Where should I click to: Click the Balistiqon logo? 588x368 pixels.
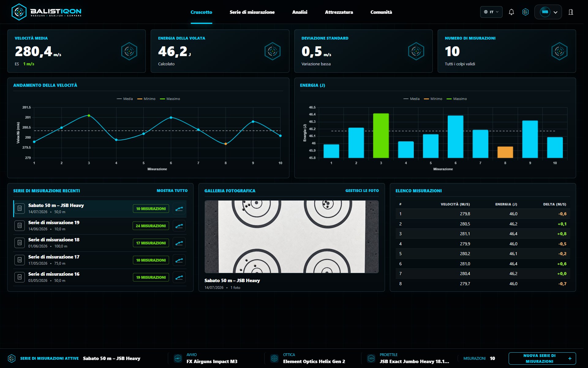(x=47, y=12)
